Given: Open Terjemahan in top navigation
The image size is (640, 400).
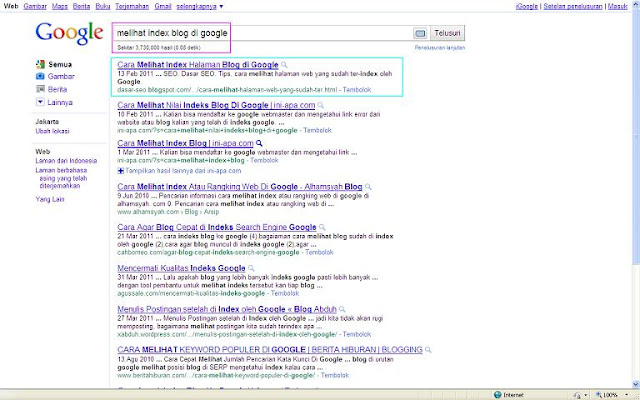Looking at the screenshot, I should [132, 7].
